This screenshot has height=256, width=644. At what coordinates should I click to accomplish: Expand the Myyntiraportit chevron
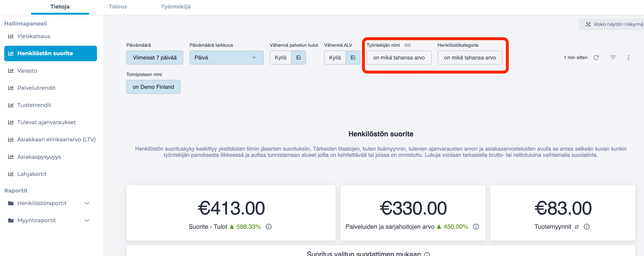click(87, 220)
